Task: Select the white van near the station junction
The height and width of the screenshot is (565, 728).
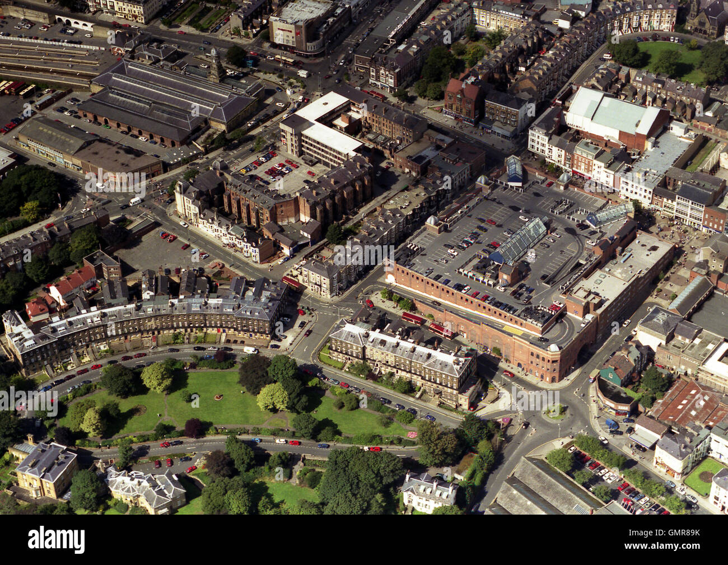Action: (x=135, y=200)
